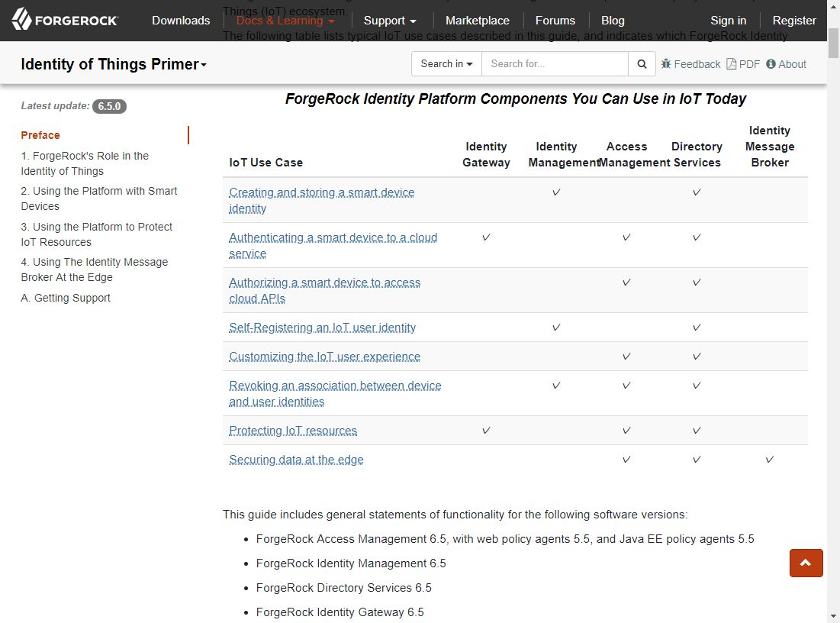Open the Blog menu item

(x=613, y=21)
